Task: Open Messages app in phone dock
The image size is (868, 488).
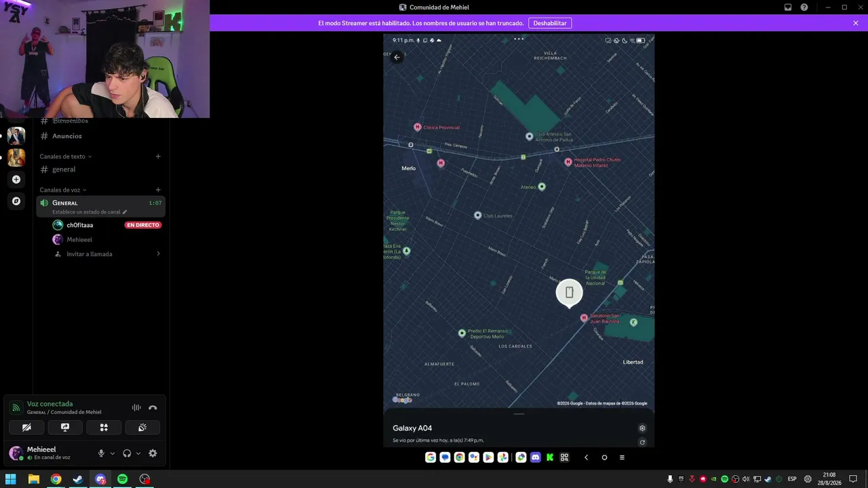Action: pos(445,457)
